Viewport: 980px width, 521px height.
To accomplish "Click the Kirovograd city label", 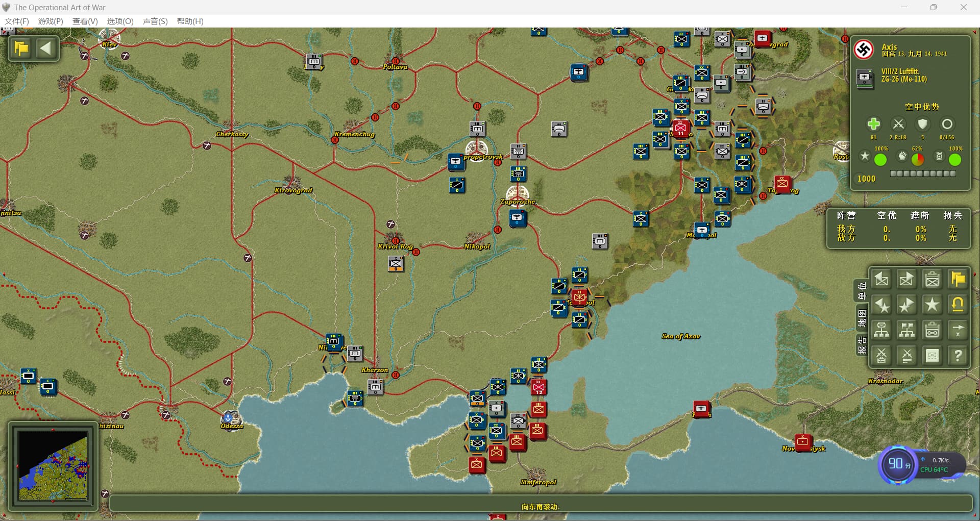I will coord(293,190).
